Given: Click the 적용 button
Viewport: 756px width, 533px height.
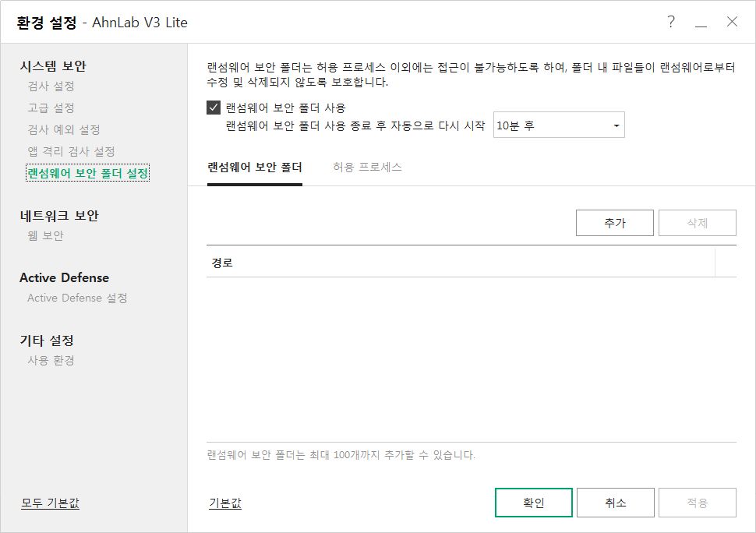Looking at the screenshot, I should click(x=698, y=503).
